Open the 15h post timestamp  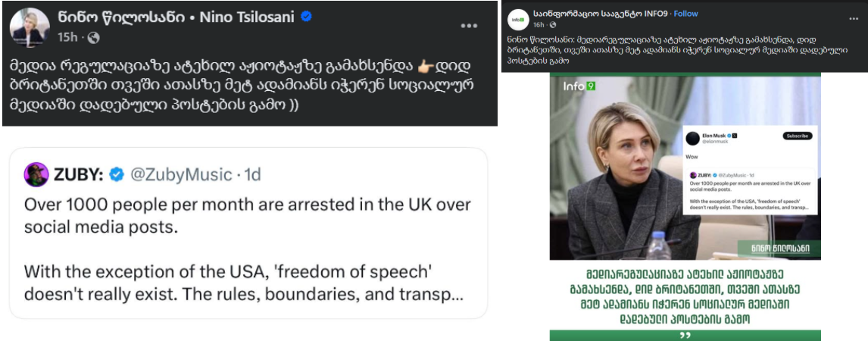[x=67, y=37]
